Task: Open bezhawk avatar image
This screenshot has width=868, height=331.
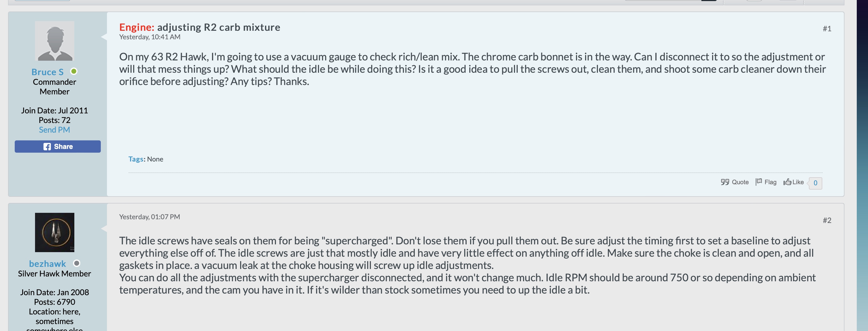Action: tap(55, 232)
